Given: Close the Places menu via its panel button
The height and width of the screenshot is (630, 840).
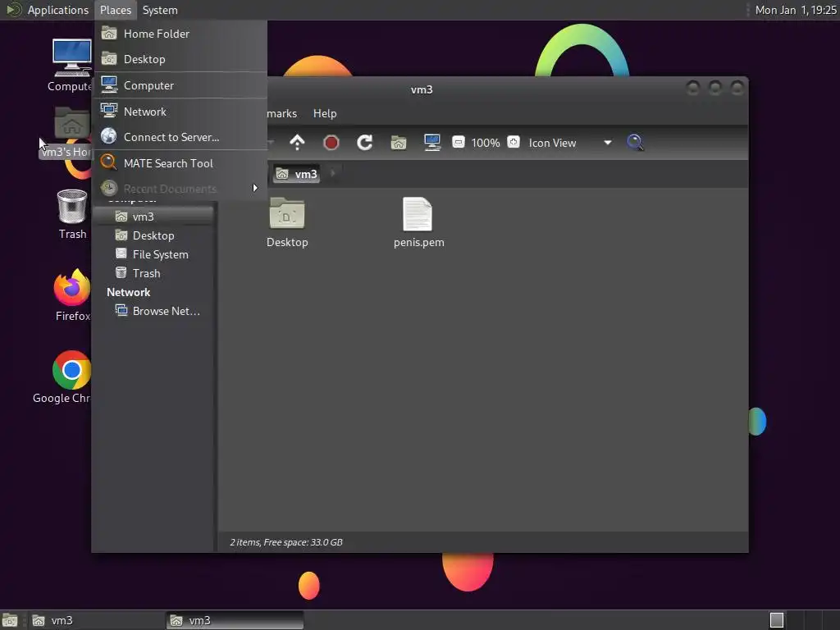Looking at the screenshot, I should pos(115,10).
